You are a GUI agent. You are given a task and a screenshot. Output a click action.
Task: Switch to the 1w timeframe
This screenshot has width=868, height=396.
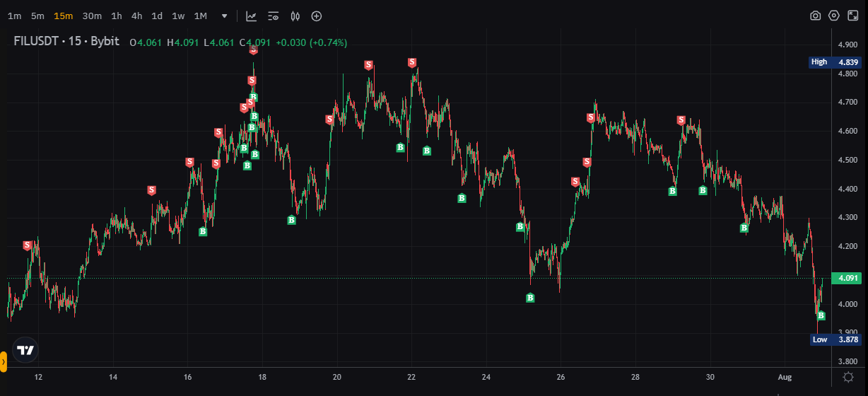point(179,16)
